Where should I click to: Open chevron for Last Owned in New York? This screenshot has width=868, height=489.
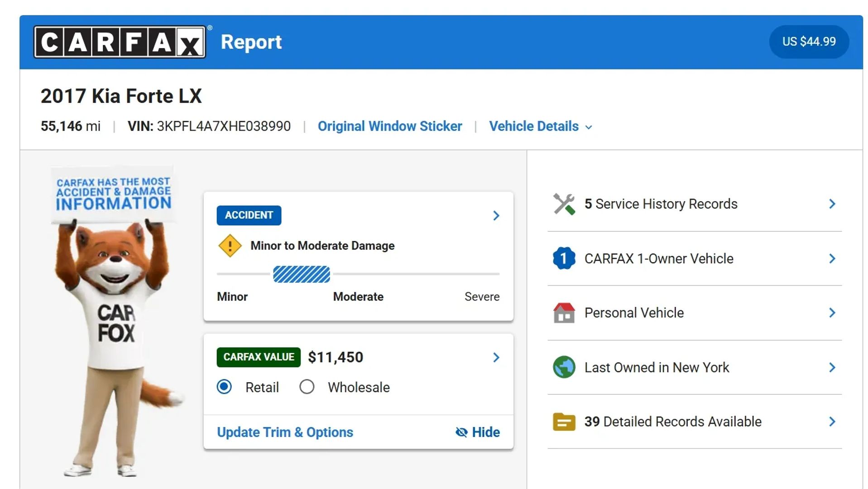pos(832,367)
